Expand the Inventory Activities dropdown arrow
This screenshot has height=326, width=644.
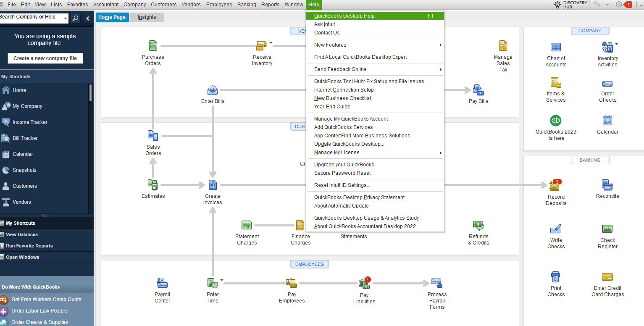pyautogui.click(x=616, y=44)
